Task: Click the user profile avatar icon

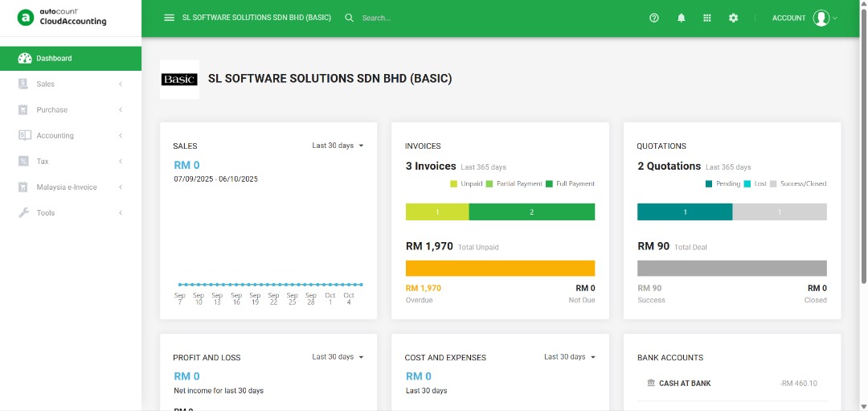Action: coord(821,18)
